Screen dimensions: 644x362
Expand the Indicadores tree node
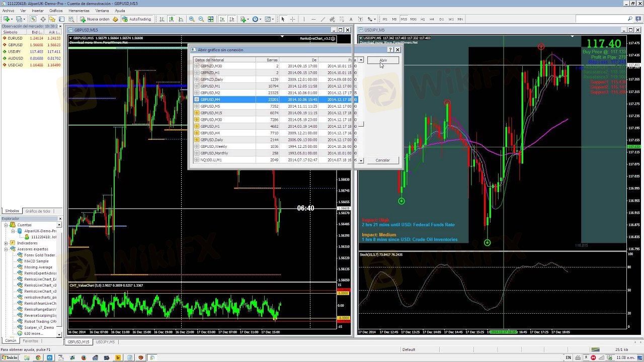(x=6, y=243)
